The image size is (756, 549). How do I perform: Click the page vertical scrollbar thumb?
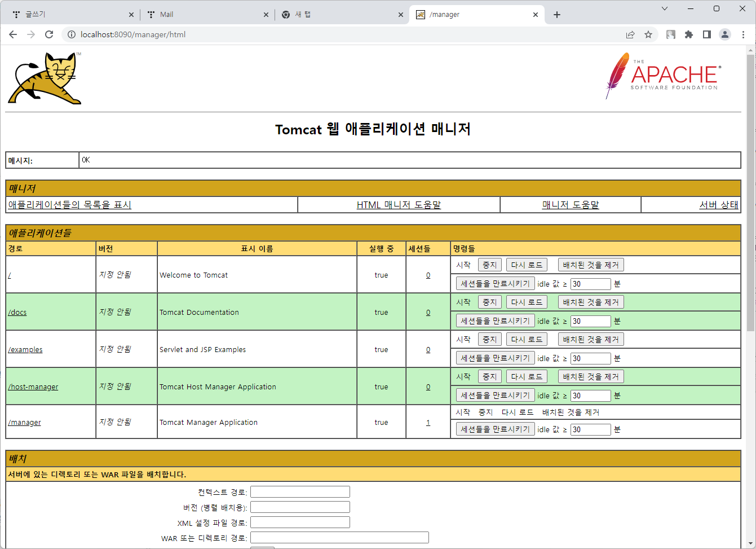pos(750,192)
